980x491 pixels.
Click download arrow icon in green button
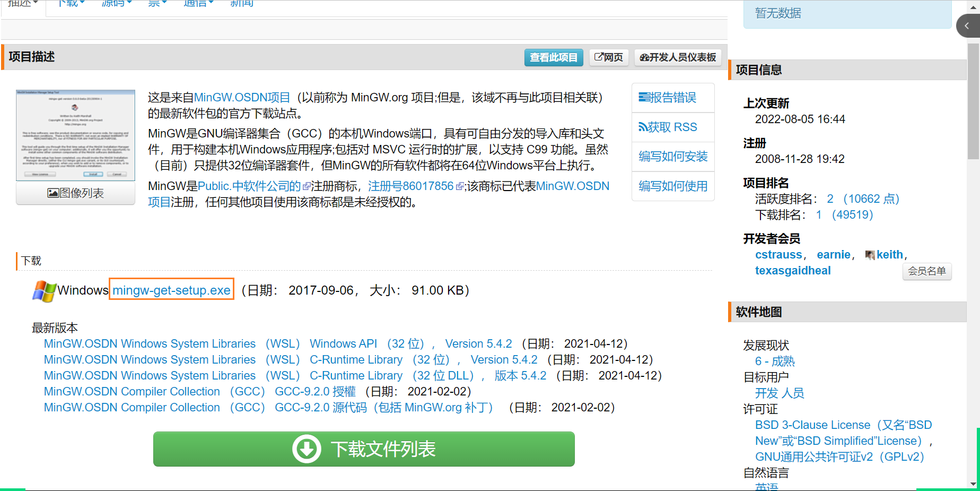[x=307, y=449]
